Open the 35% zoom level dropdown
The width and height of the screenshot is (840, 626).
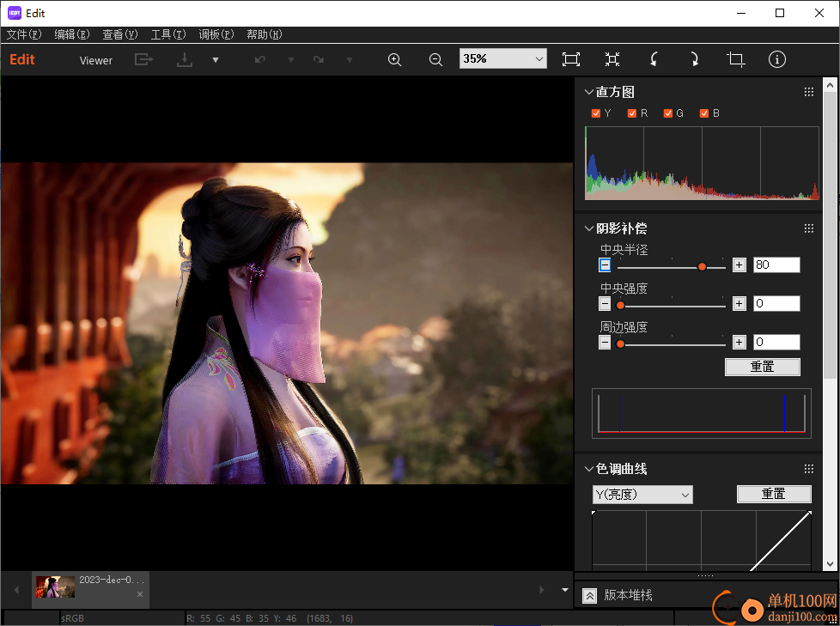(503, 59)
